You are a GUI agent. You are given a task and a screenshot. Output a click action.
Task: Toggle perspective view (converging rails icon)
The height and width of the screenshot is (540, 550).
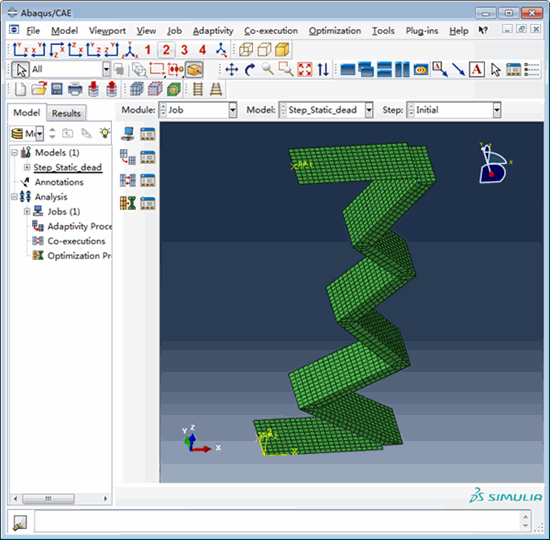click(x=216, y=89)
